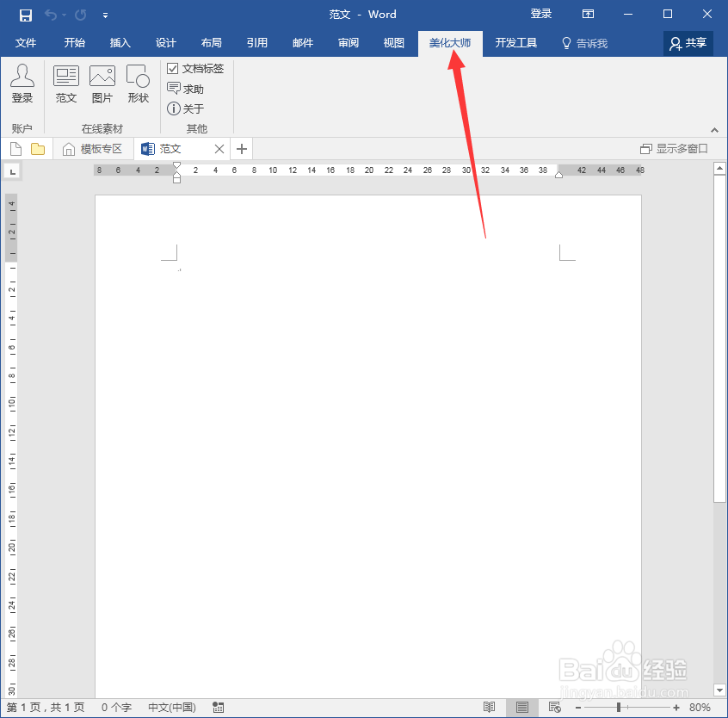Switch to the 视图 tab
Viewport: 728px width, 718px height.
tap(394, 43)
